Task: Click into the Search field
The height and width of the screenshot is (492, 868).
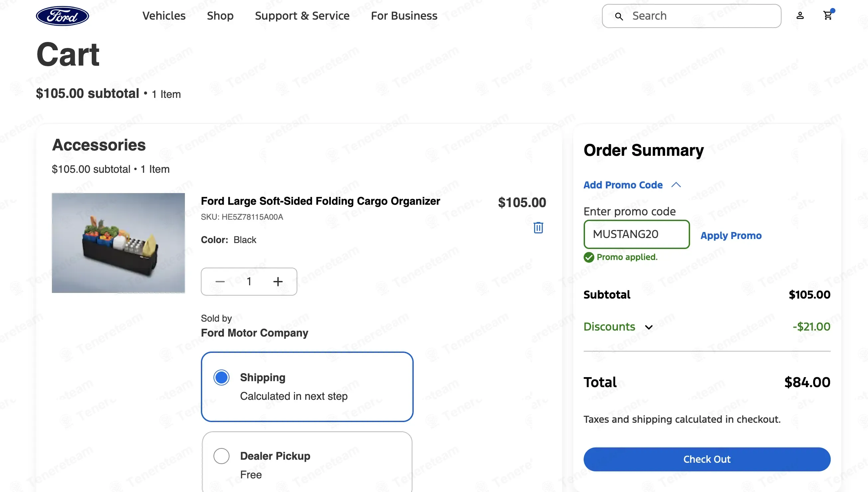Action: click(x=691, y=16)
